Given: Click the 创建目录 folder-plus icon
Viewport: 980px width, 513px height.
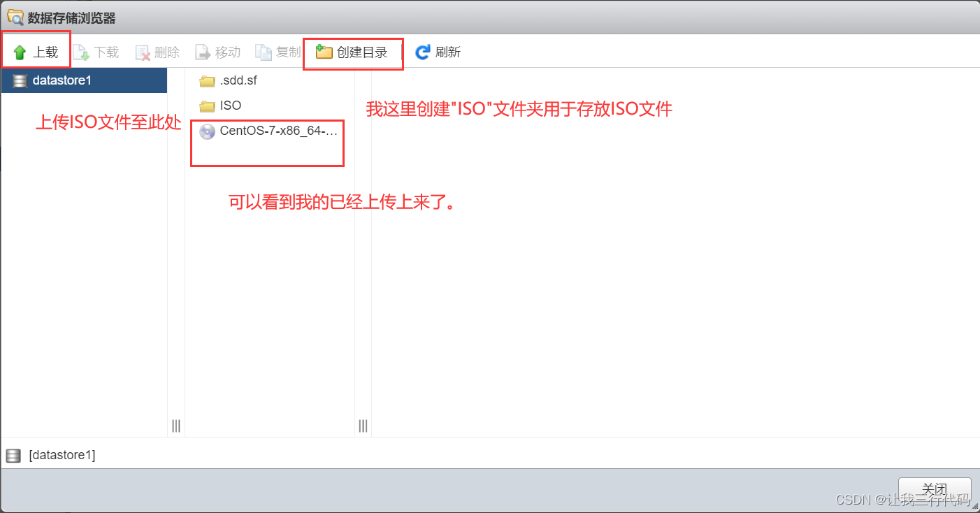Looking at the screenshot, I should click(324, 52).
